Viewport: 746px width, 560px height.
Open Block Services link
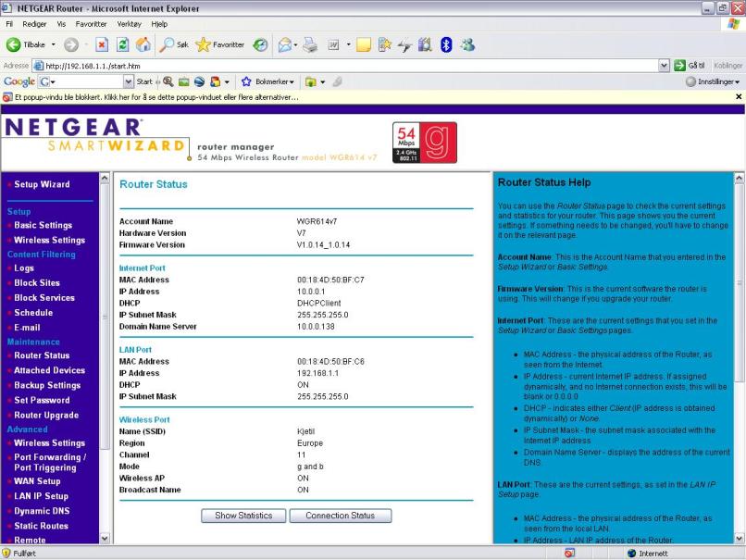click(44, 297)
